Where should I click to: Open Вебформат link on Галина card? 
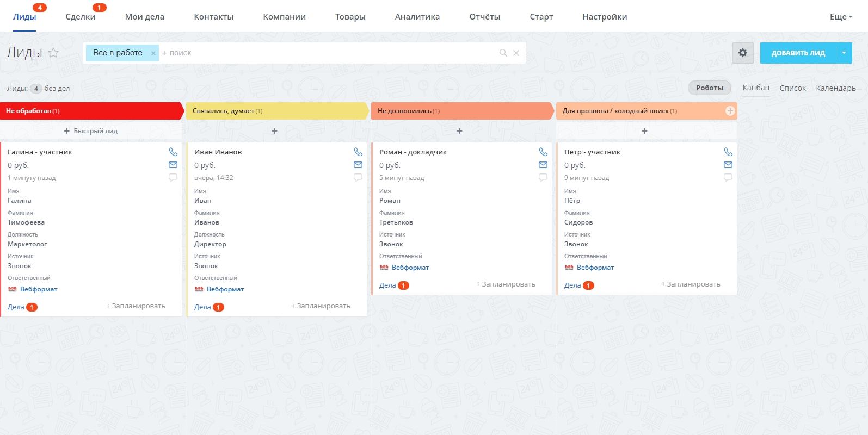pyautogui.click(x=39, y=289)
